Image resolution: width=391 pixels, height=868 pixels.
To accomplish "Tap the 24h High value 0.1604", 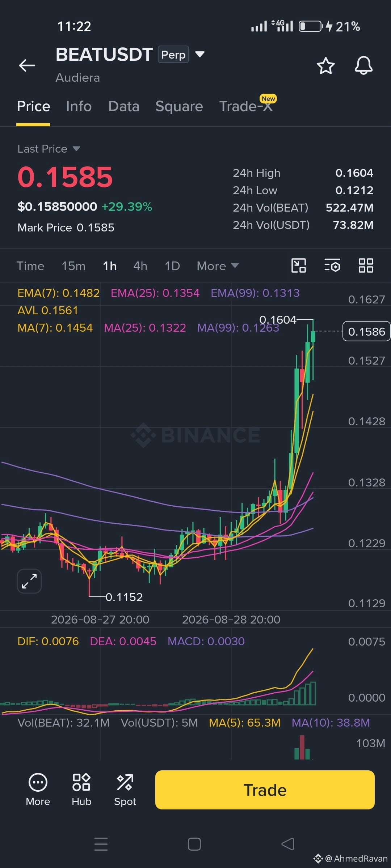I will point(354,173).
